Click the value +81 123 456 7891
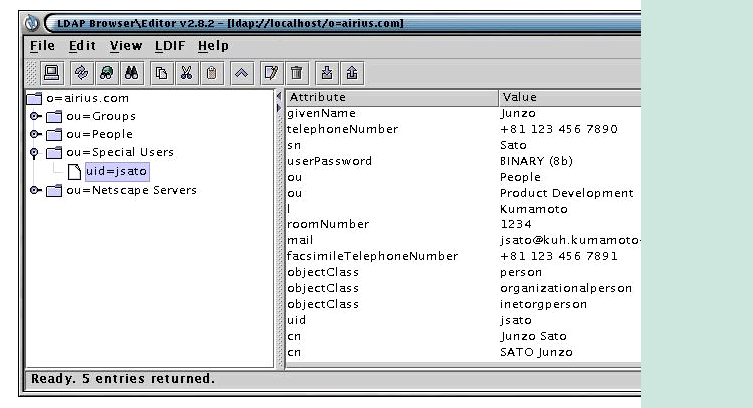 pos(559,256)
